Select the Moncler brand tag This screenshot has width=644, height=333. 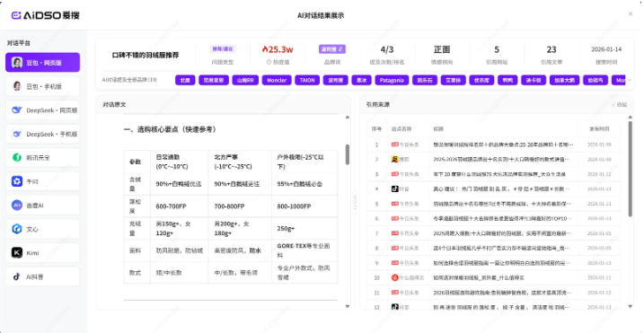(x=277, y=80)
